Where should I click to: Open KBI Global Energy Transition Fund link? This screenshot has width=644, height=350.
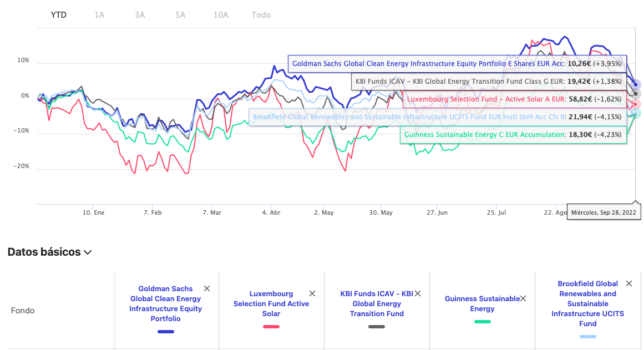377,303
